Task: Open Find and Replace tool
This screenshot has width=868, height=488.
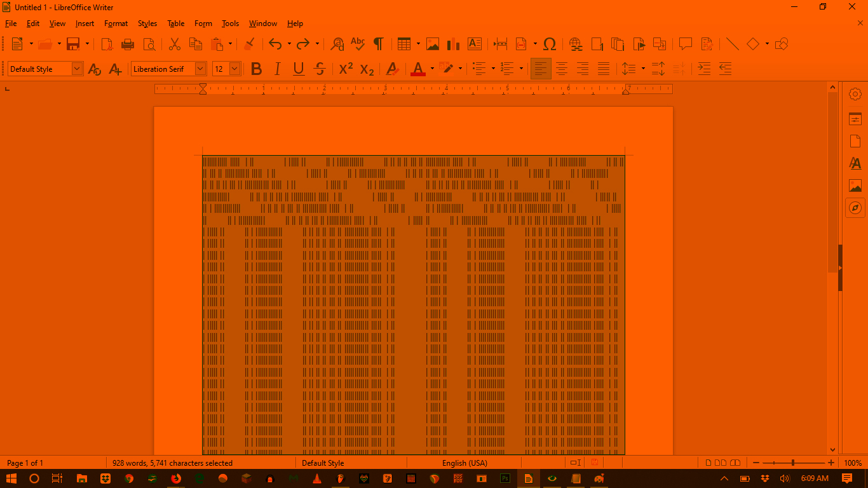Action: point(337,44)
